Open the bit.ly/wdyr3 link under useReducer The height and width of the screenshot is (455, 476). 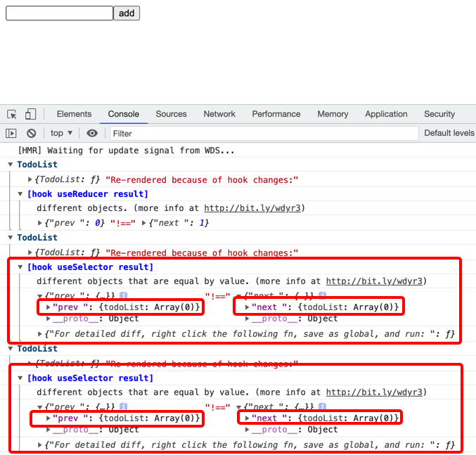[x=252, y=208]
